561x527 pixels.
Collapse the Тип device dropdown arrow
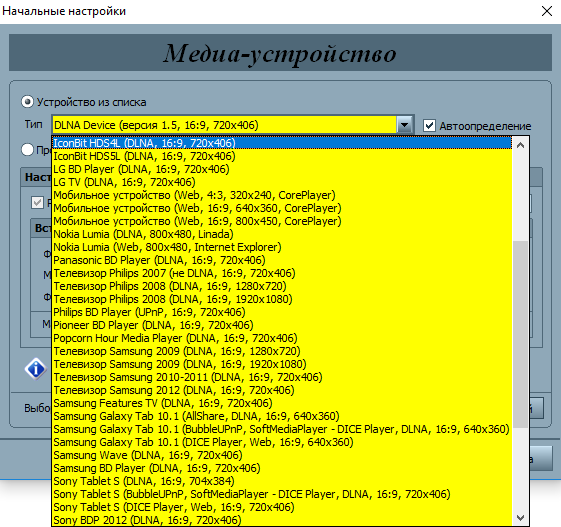(x=405, y=125)
